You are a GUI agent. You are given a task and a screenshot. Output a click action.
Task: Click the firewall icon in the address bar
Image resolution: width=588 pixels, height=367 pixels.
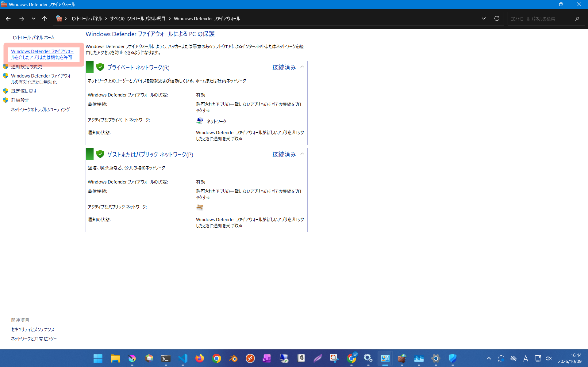(59, 19)
